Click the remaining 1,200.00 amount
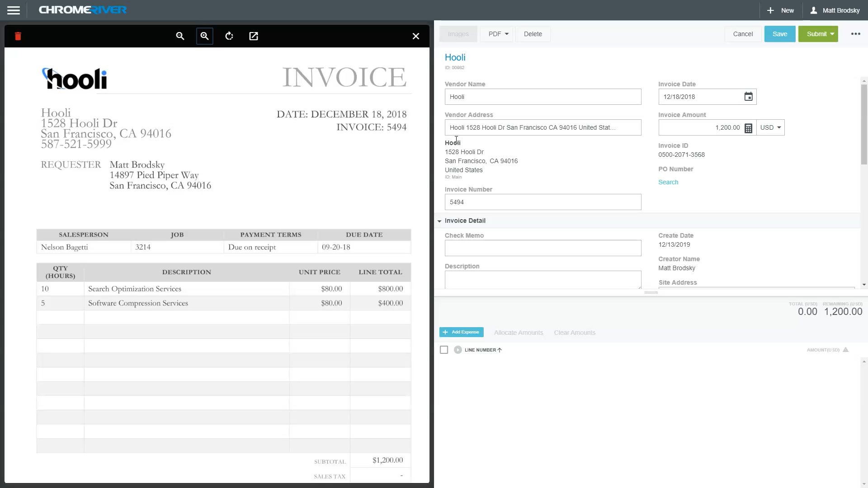 pos(843,311)
